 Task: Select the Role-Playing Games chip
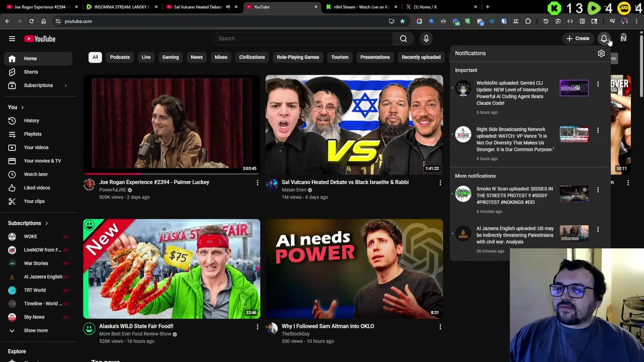tap(298, 57)
